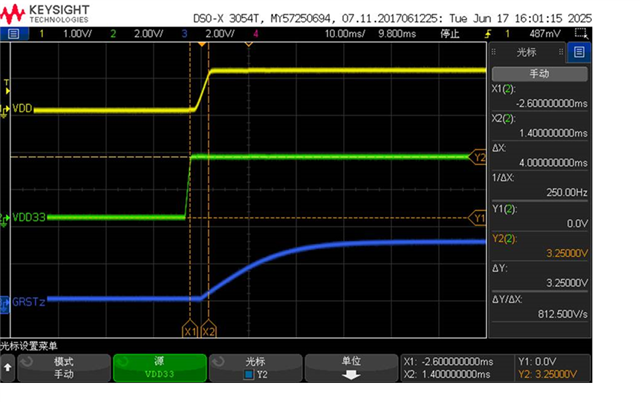Open the 单位 softkey with down arrow
This screenshot has width=640, height=402.
coord(351,368)
